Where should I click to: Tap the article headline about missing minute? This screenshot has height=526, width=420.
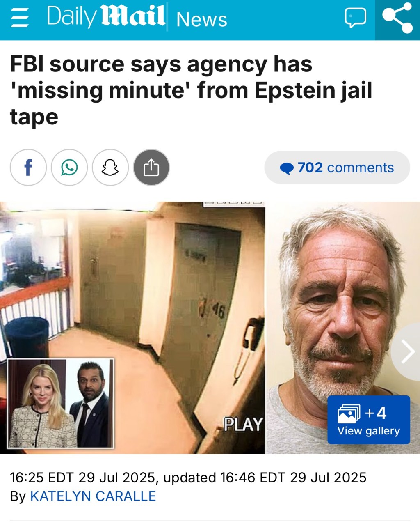[x=191, y=90]
